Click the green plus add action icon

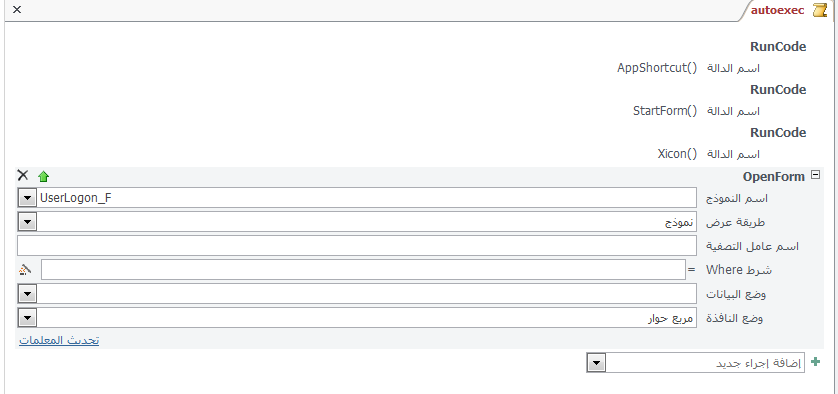(815, 362)
